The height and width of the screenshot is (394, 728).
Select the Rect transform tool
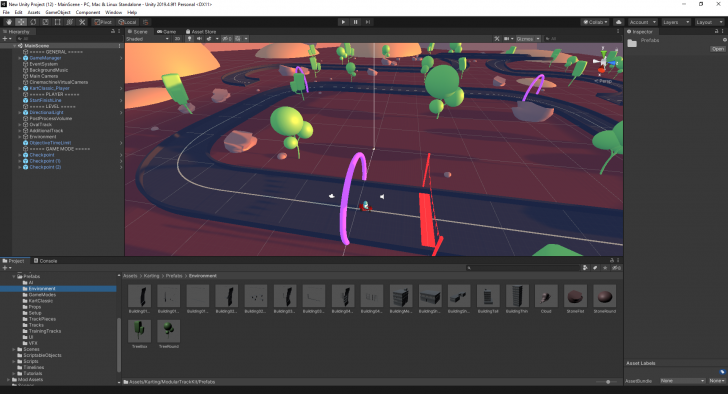point(58,22)
